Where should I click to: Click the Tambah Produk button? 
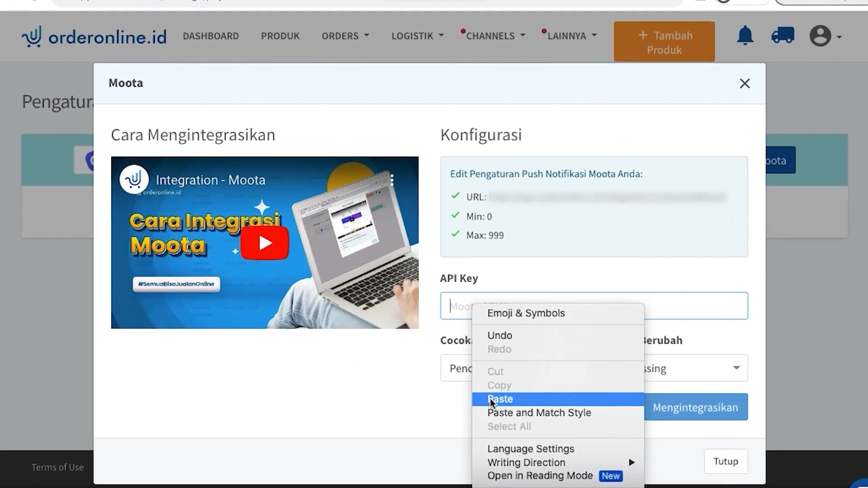[x=664, y=42]
